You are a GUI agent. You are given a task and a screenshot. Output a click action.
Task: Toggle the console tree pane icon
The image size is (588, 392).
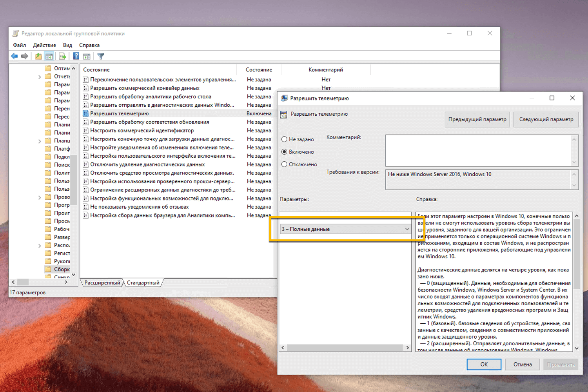pyautogui.click(x=49, y=56)
